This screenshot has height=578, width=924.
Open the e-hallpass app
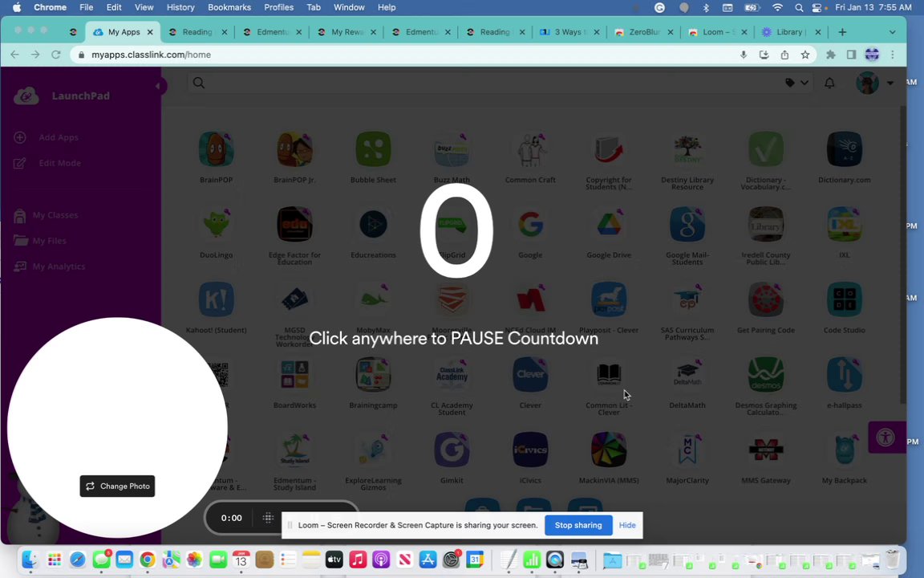click(845, 375)
